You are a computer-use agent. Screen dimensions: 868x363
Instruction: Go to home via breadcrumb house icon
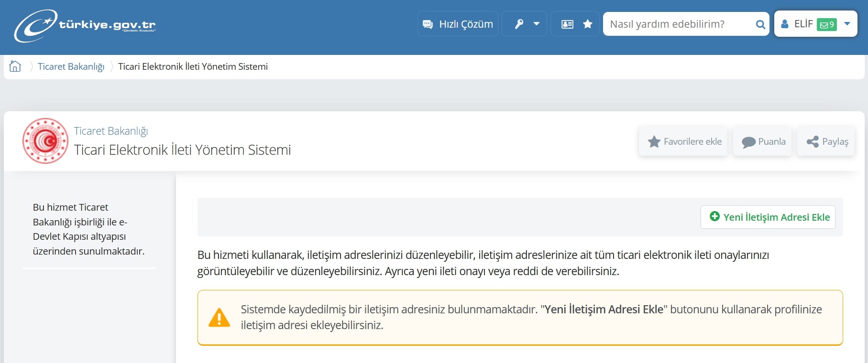click(x=15, y=66)
